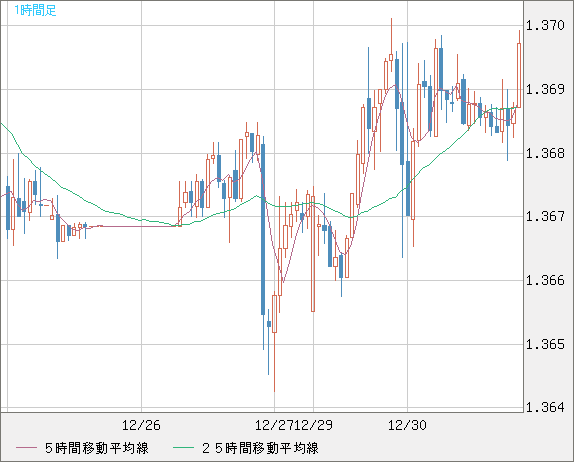574x462 pixels.
Task: Click the 5時間移動平均線 legend text
Action: click(97, 448)
